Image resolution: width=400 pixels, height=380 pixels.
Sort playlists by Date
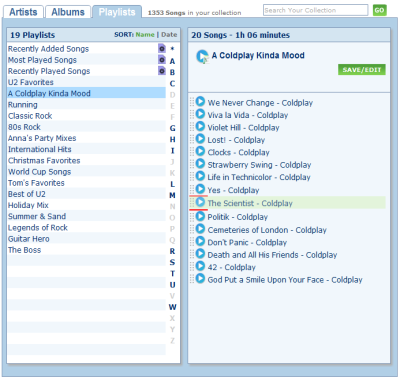click(x=169, y=35)
